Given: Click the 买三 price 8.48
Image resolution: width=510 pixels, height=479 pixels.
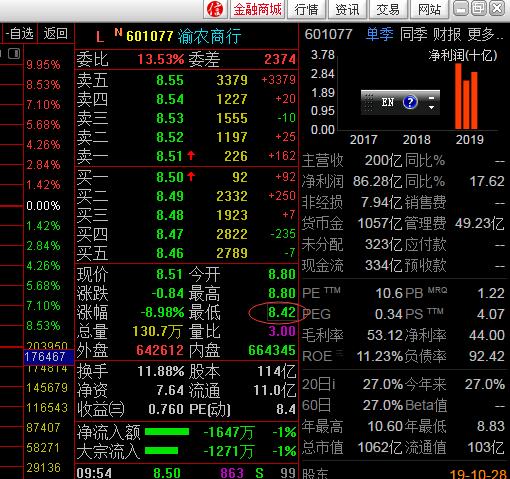Looking at the screenshot, I should pyautogui.click(x=170, y=215).
